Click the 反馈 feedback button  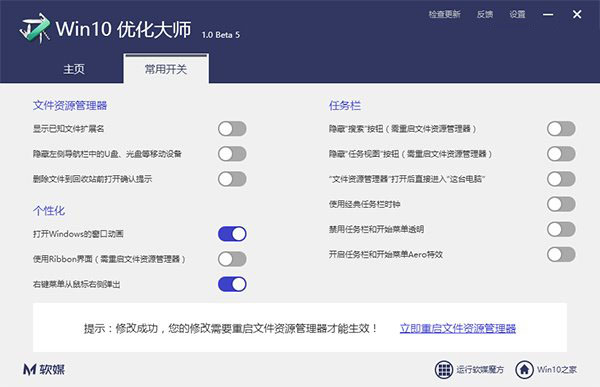tap(485, 15)
